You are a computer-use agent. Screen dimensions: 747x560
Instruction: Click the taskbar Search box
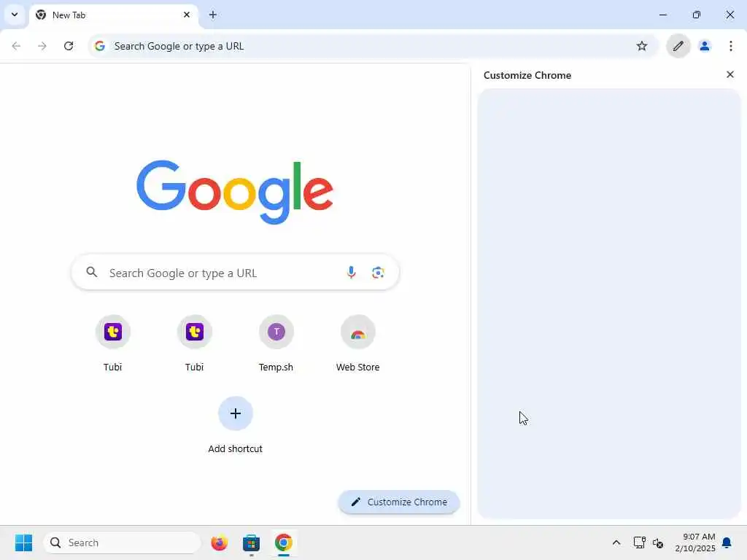122,542
